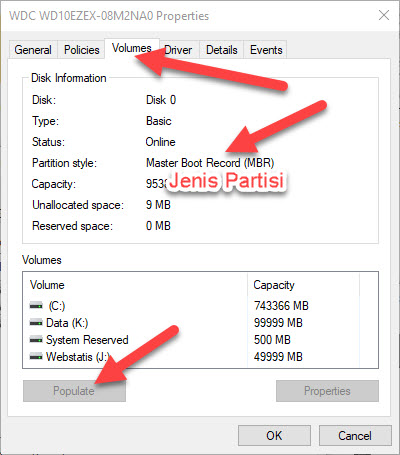
Task: Click the Disk 0 value
Action: 161,100
